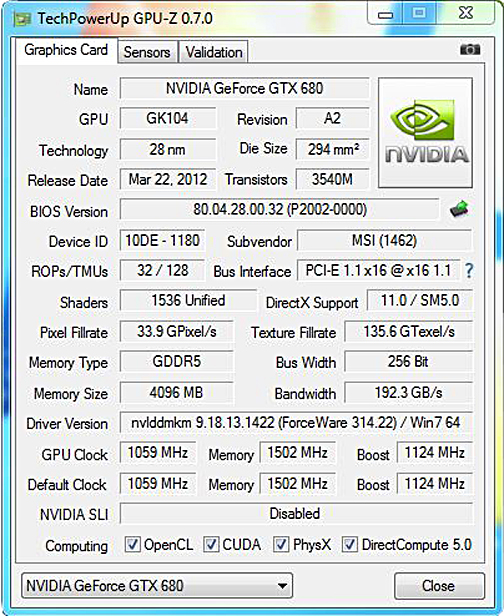Viewport: 504px width, 616px height.
Task: Click the Close button
Action: [x=439, y=585]
